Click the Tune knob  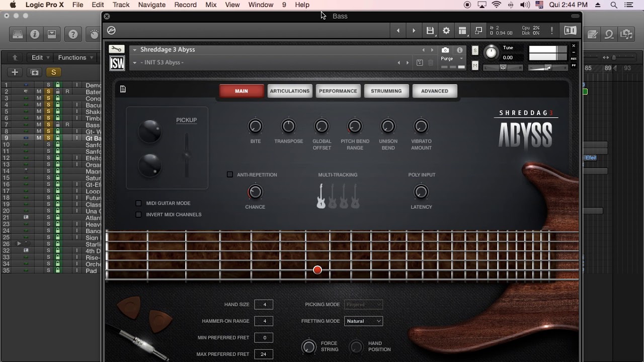[x=491, y=52]
